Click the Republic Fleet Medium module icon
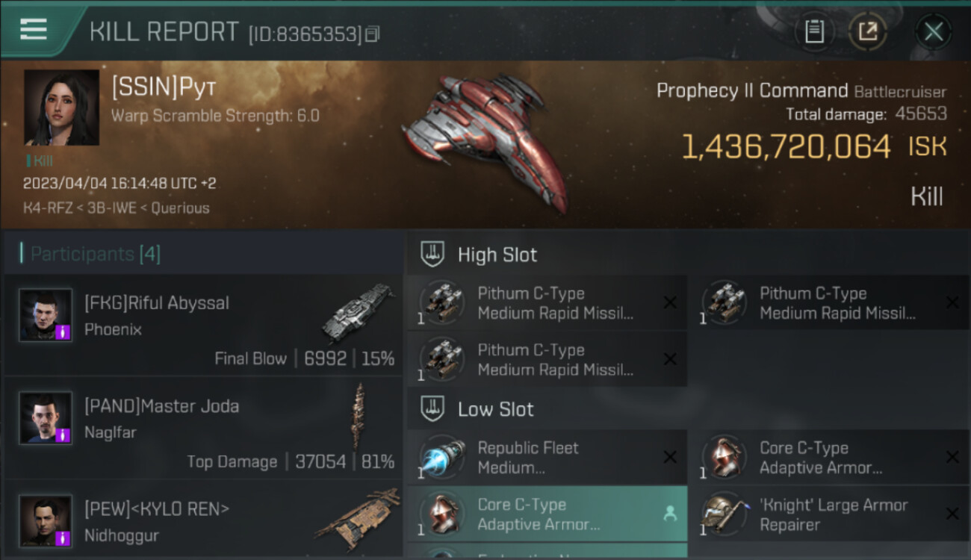 pyautogui.click(x=441, y=458)
